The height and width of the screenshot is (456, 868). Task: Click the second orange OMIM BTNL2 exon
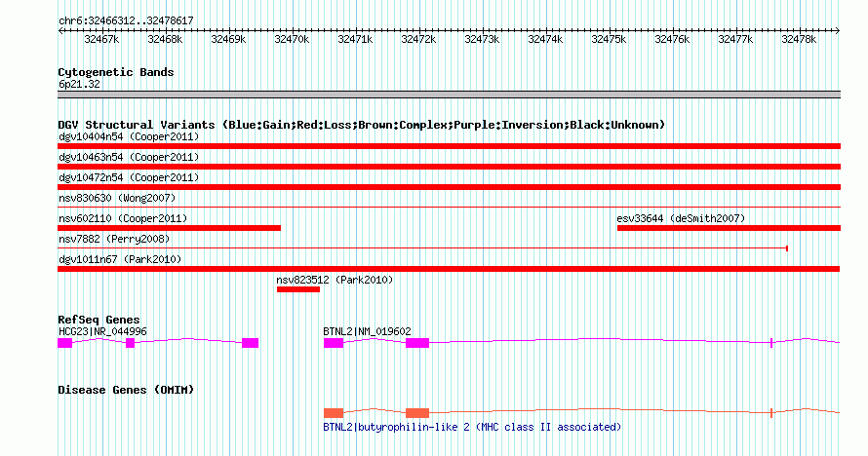coord(417,413)
